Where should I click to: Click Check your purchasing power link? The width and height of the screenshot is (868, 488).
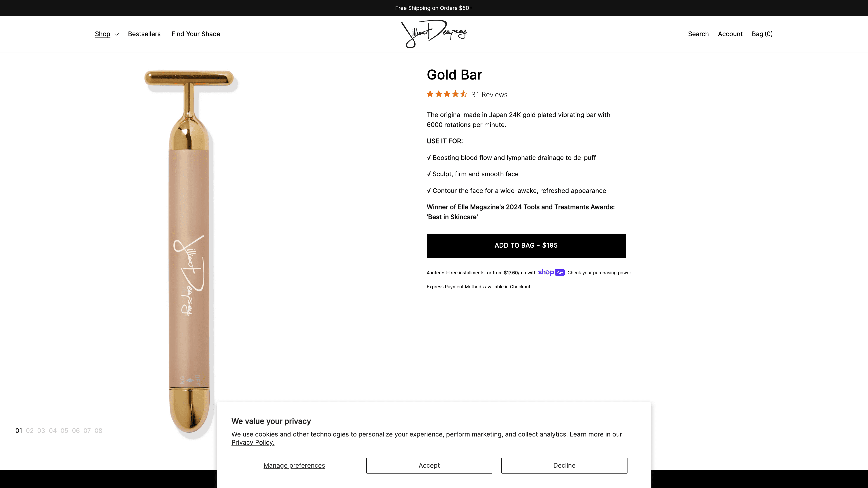pyautogui.click(x=599, y=273)
